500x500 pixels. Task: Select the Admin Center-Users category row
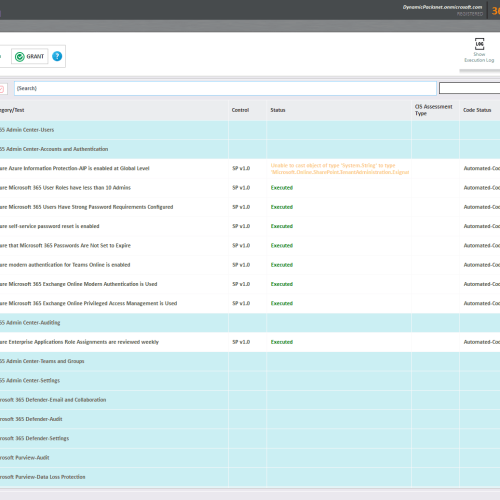[x=250, y=130]
